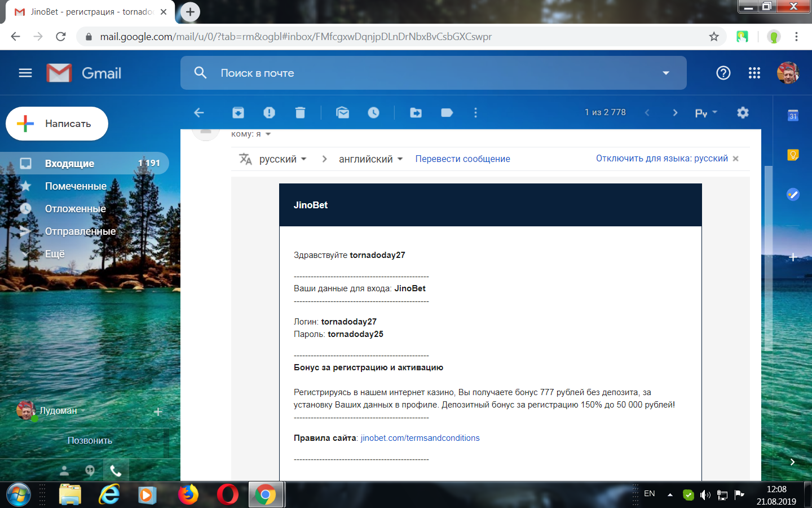Go to older message arrow
This screenshot has height=508, width=812.
tap(675, 112)
